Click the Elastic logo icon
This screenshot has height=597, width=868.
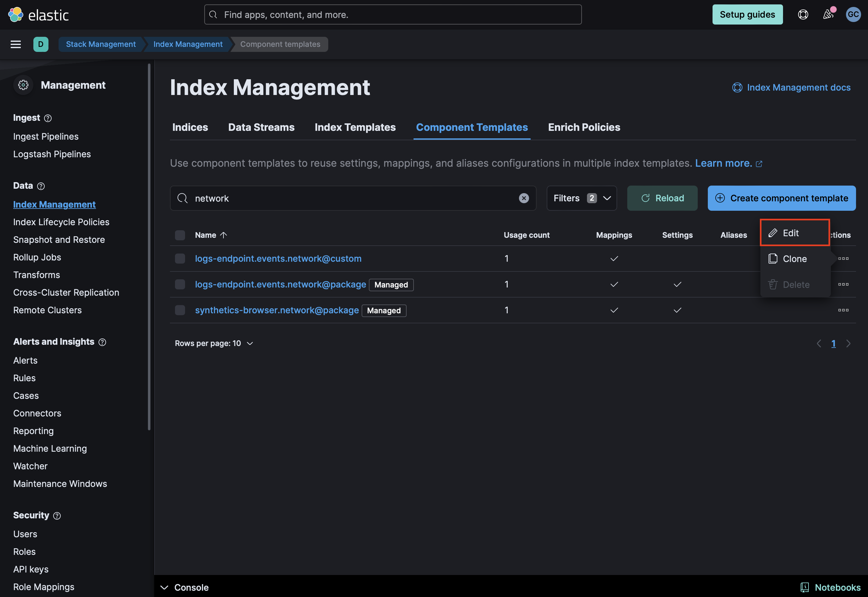16,14
